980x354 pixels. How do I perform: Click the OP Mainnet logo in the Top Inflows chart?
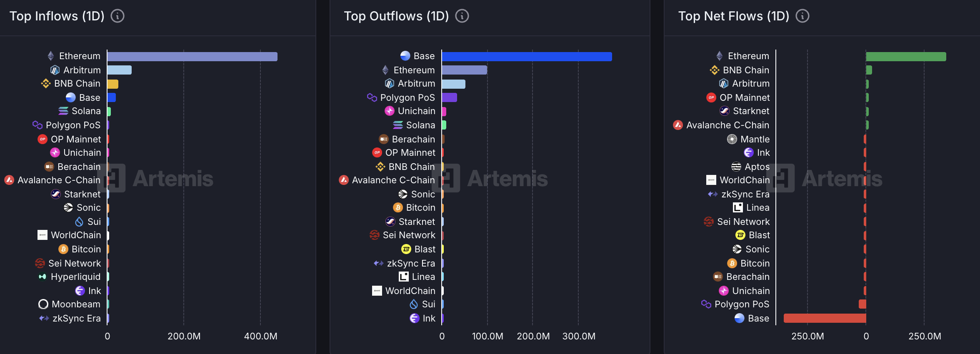[x=42, y=139]
